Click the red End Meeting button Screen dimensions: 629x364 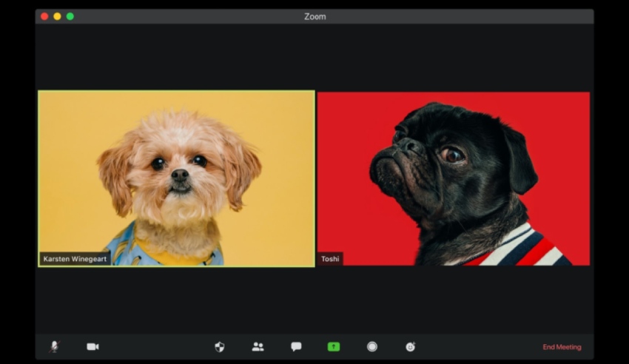(x=562, y=347)
